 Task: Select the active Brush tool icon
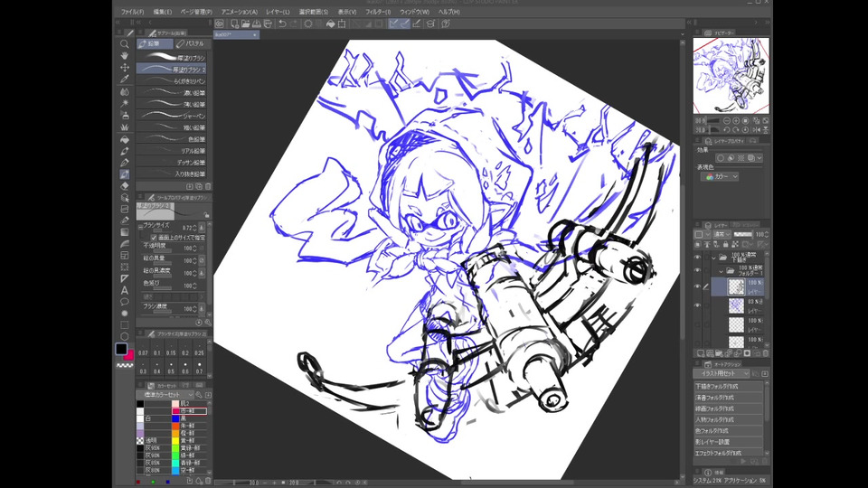pos(125,174)
